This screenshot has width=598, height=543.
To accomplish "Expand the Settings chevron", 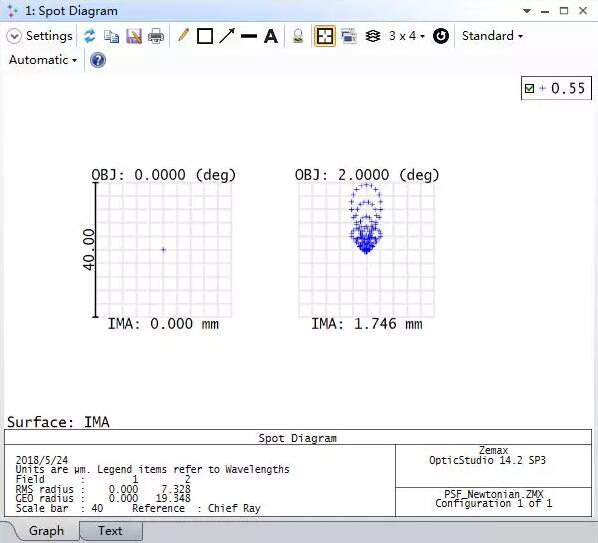I will coord(14,36).
